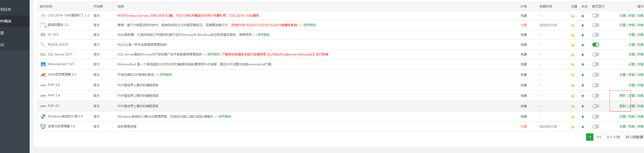Open folder location for Memcached 1.6.5

[x=573, y=64]
